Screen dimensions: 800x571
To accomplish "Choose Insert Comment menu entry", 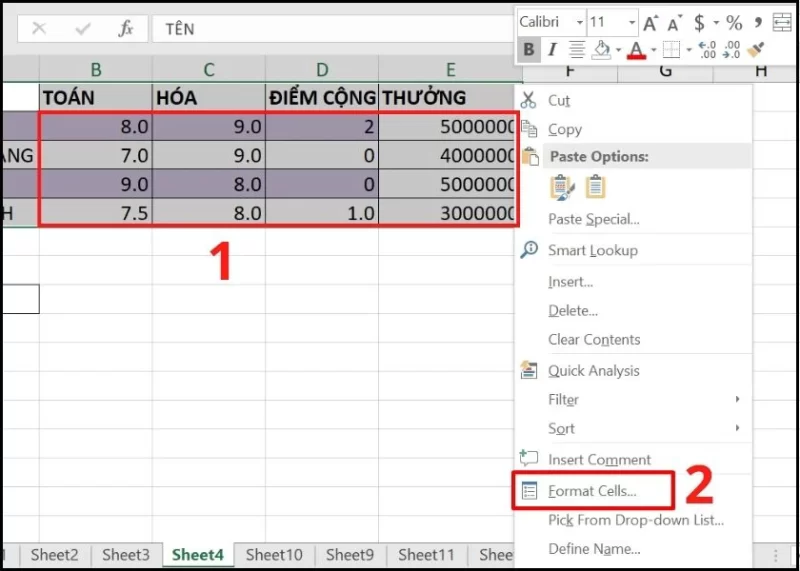I will pos(633,460).
